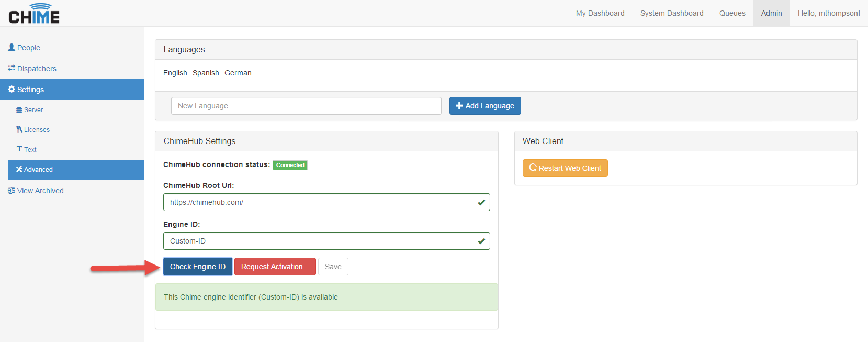The height and width of the screenshot is (342, 868).
Task: Click the CHIME logo
Action: point(34,14)
